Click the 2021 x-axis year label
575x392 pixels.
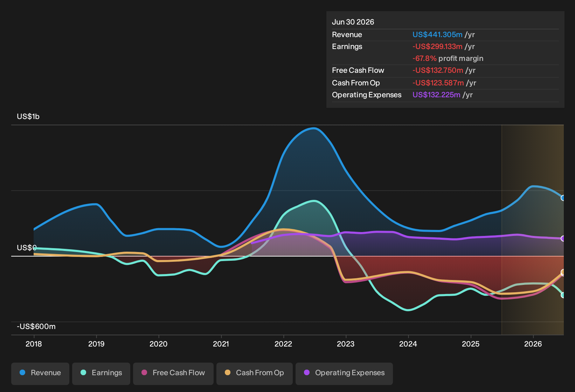click(x=221, y=344)
